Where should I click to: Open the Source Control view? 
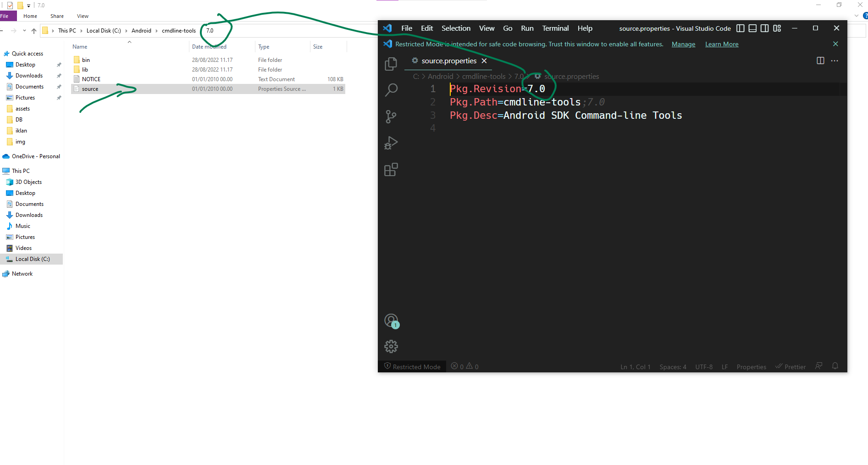coord(391,116)
